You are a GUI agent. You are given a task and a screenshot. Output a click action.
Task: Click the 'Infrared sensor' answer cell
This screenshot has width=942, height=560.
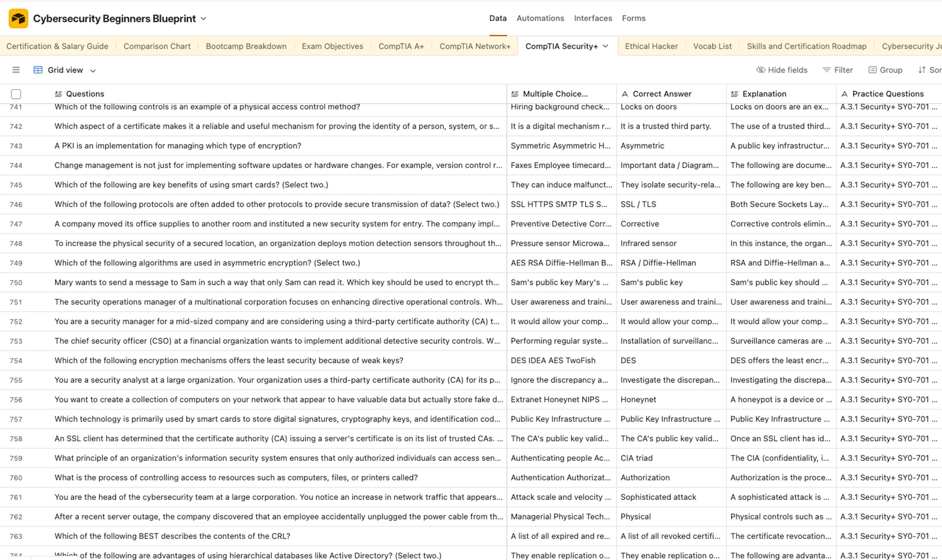tap(671, 243)
